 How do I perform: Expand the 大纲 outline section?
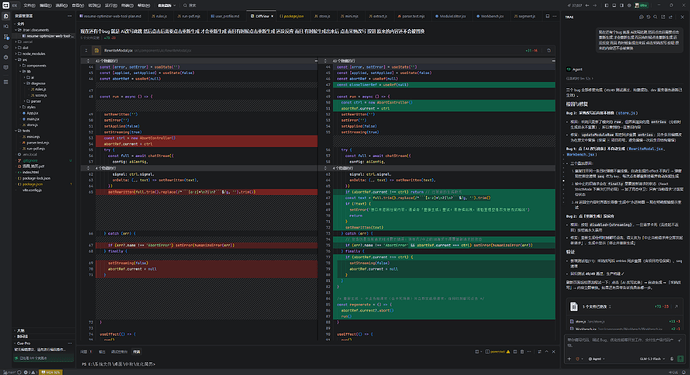click(21, 331)
